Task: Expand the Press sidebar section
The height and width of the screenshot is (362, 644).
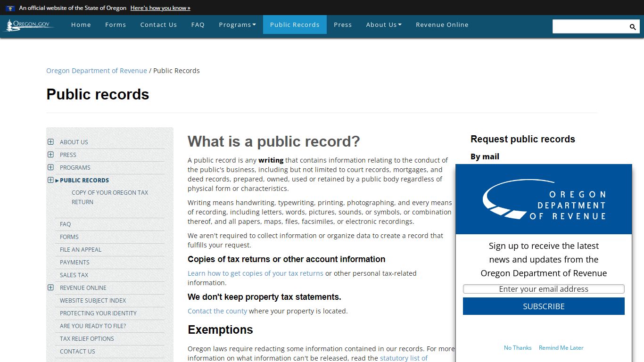Action: [x=50, y=155]
